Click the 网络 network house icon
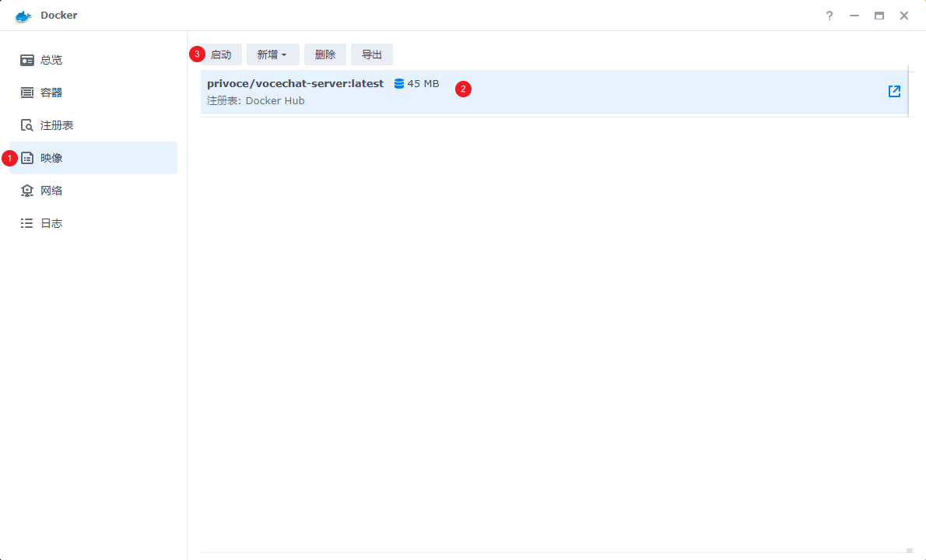The width and height of the screenshot is (926, 560). click(27, 191)
